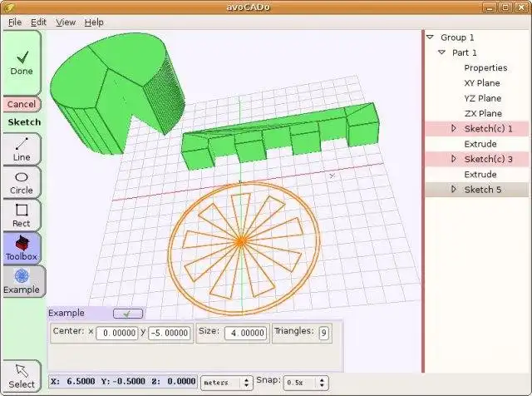The width and height of the screenshot is (532, 396).
Task: Expand the Sketch(c) 1 node
Action: click(454, 128)
